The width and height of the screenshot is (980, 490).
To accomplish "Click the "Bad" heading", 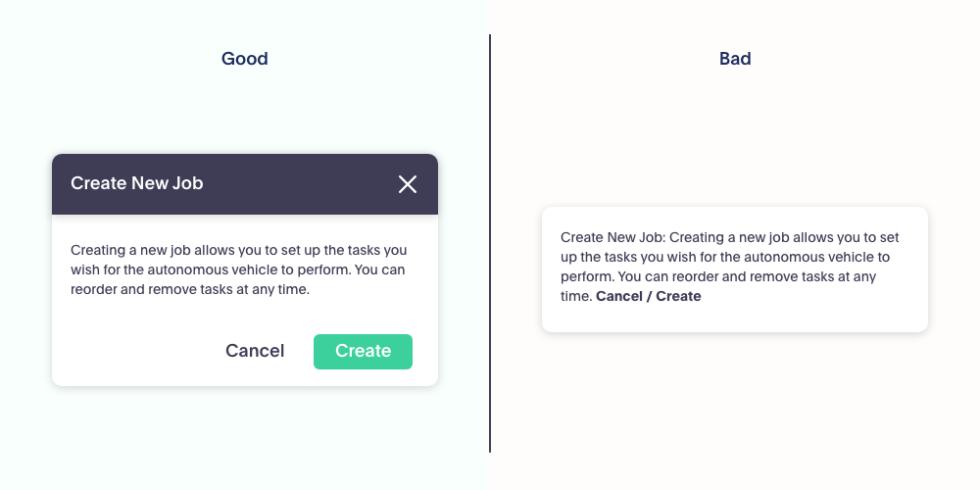I will point(735,59).
